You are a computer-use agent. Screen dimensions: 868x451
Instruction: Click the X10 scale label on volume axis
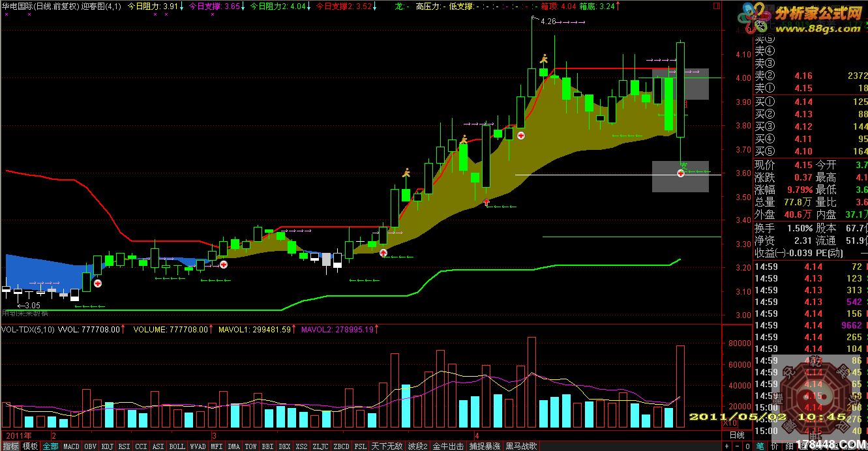(730, 424)
